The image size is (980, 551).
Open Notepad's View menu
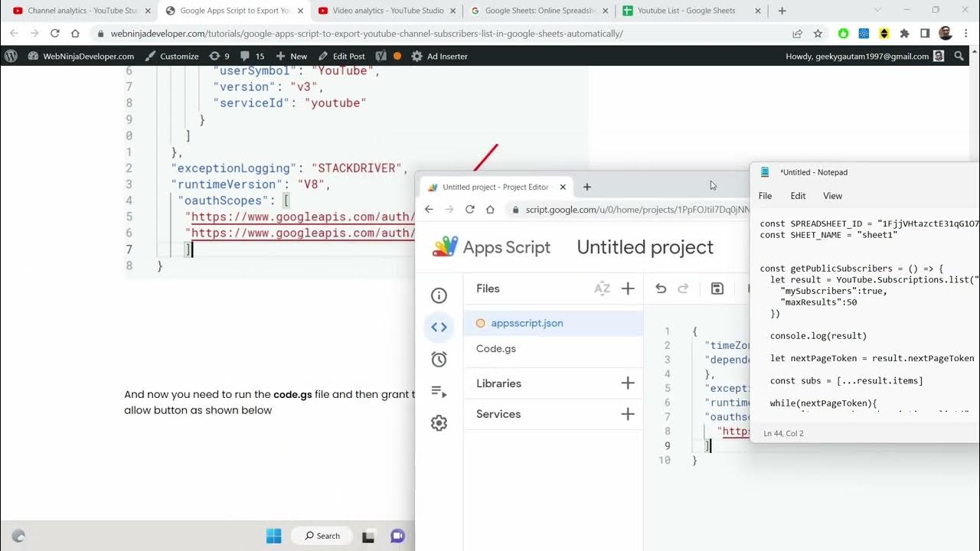point(832,196)
